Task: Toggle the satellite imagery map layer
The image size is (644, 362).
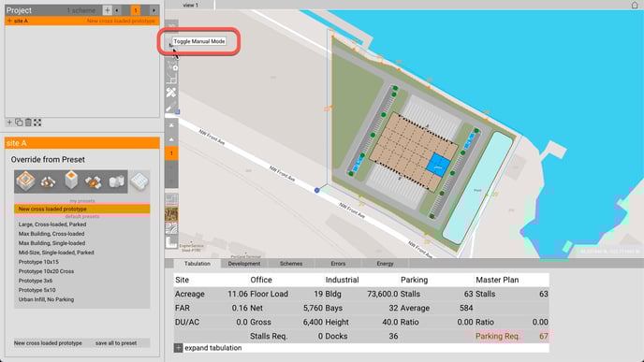Action: [171, 214]
